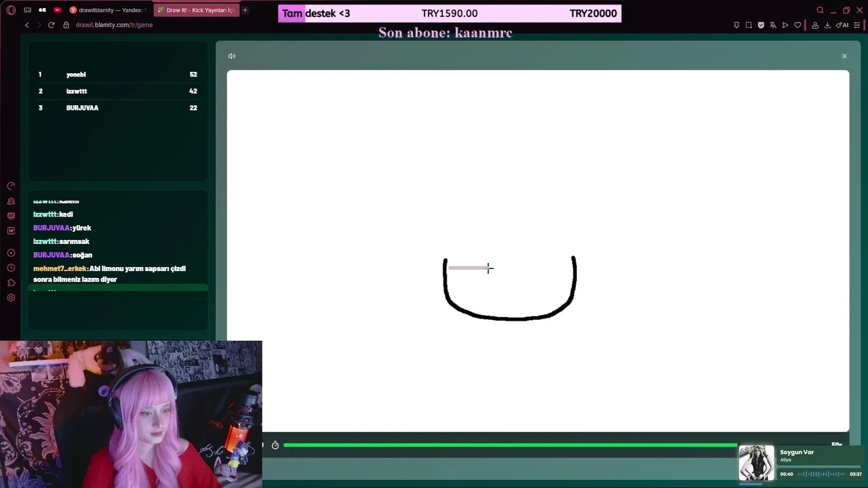Screen dimensions: 868x488
Task: Click the round timer progress bar
Action: click(x=510, y=445)
